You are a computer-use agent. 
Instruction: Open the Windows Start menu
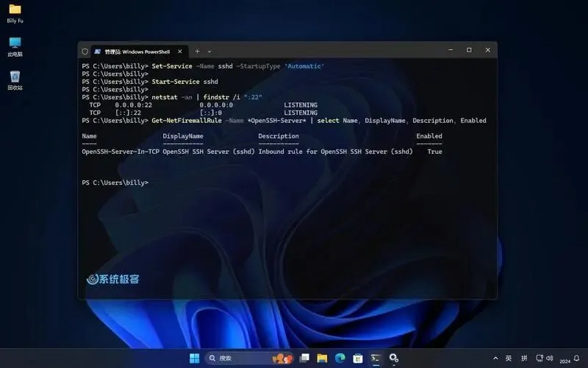(x=195, y=358)
